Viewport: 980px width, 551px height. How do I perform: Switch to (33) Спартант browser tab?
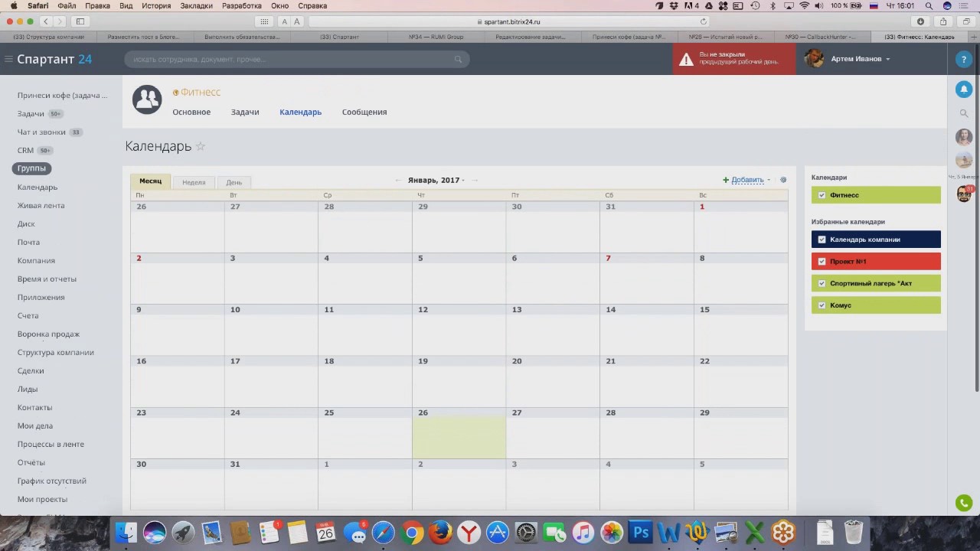point(339,37)
